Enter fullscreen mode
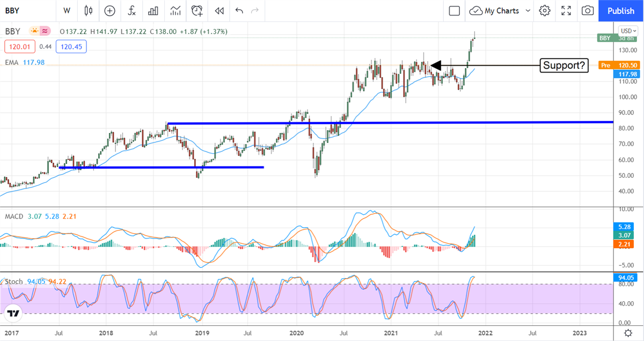 click(566, 10)
